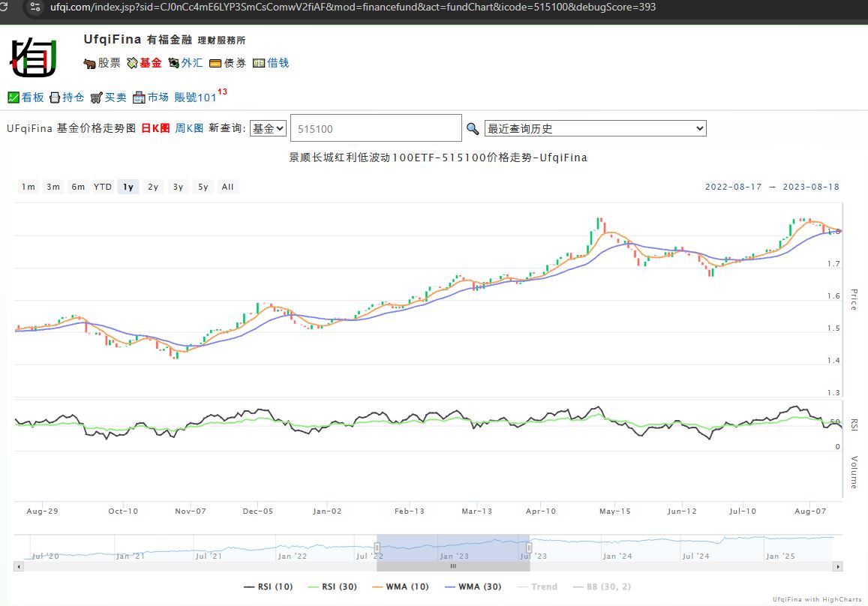The image size is (868, 606).
Task: Click the UfqiFina logo
Action: click(33, 55)
